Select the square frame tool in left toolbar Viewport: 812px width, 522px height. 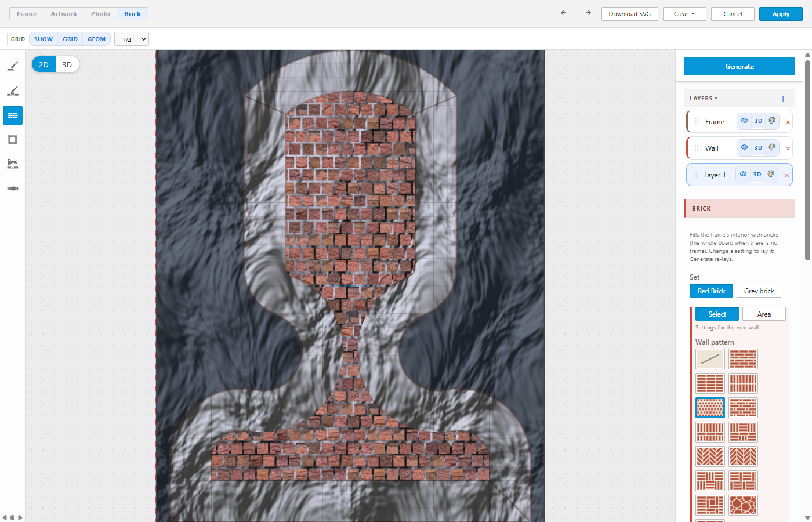pyautogui.click(x=13, y=140)
